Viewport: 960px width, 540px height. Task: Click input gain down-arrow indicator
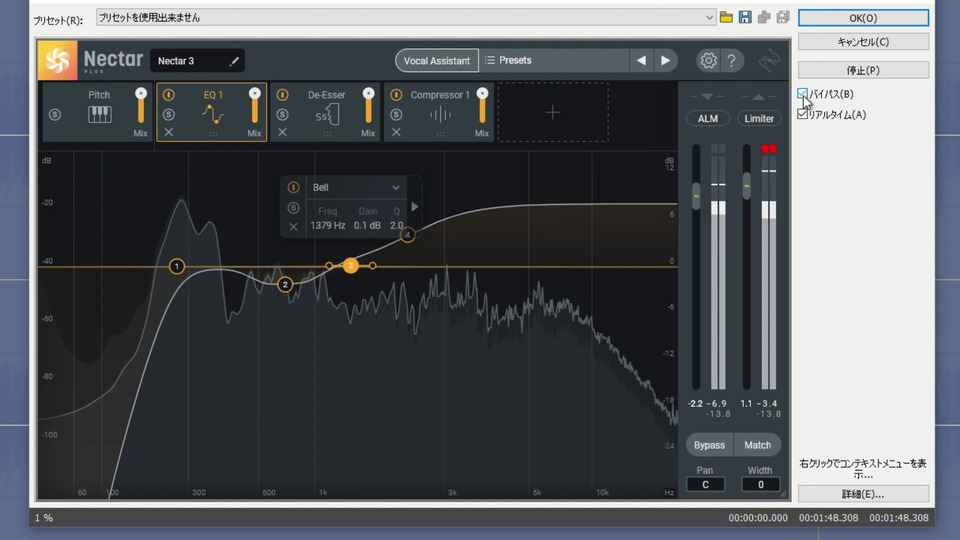pos(707,97)
